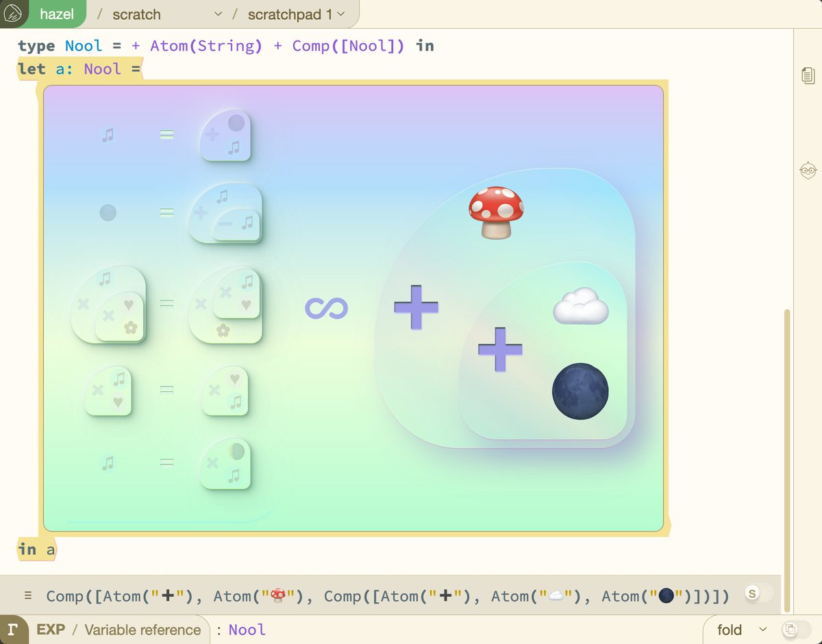This screenshot has width=822, height=644.
Task: Click 'Atom(String)' in the type definition
Action: (x=206, y=46)
